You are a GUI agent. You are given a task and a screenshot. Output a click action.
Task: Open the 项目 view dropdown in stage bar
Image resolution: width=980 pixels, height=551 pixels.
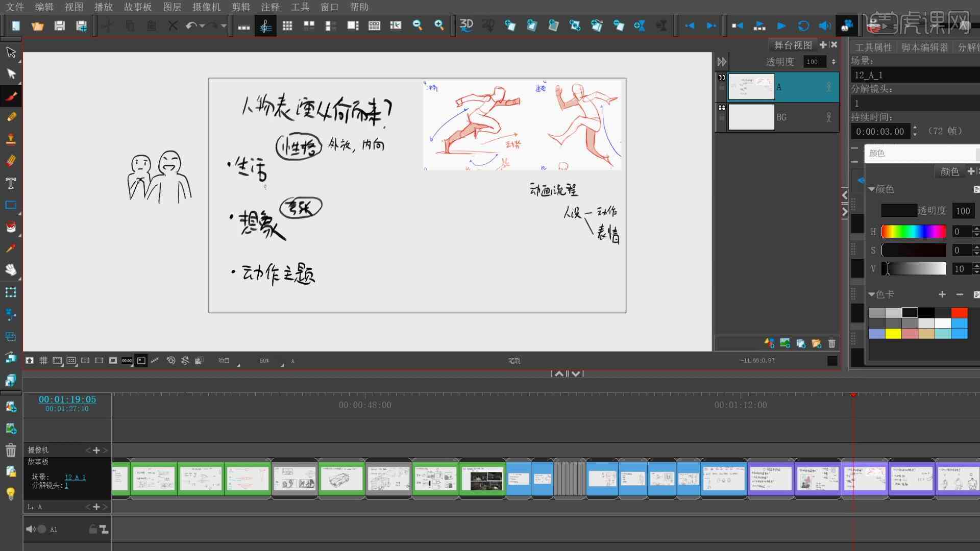[x=229, y=361]
